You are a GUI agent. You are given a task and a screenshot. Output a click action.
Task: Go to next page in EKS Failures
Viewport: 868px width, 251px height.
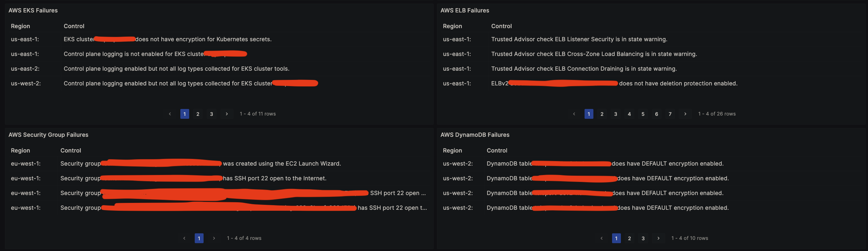(227, 114)
